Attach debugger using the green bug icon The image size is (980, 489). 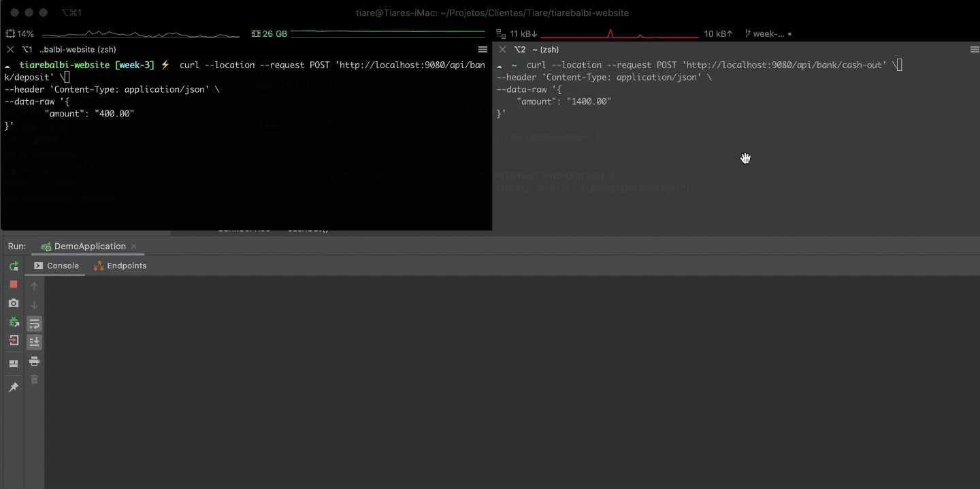click(x=14, y=322)
